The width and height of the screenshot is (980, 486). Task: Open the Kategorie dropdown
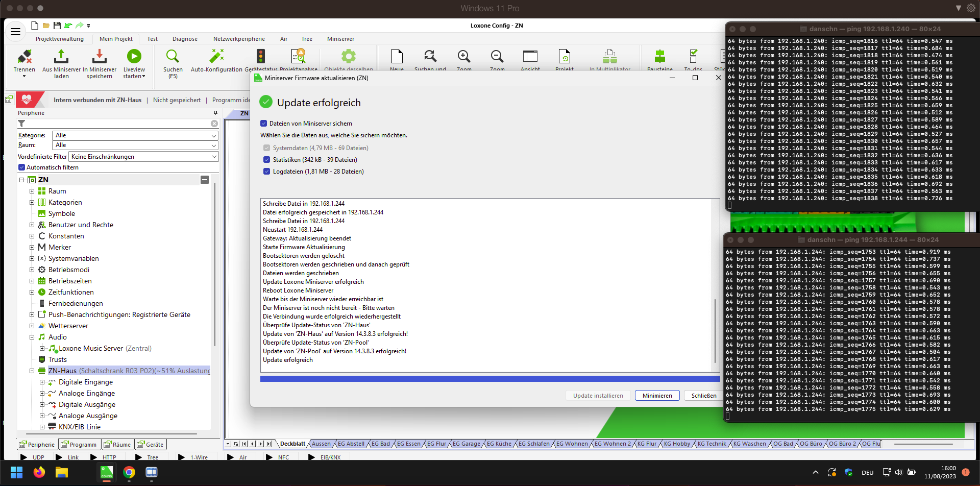click(x=135, y=135)
